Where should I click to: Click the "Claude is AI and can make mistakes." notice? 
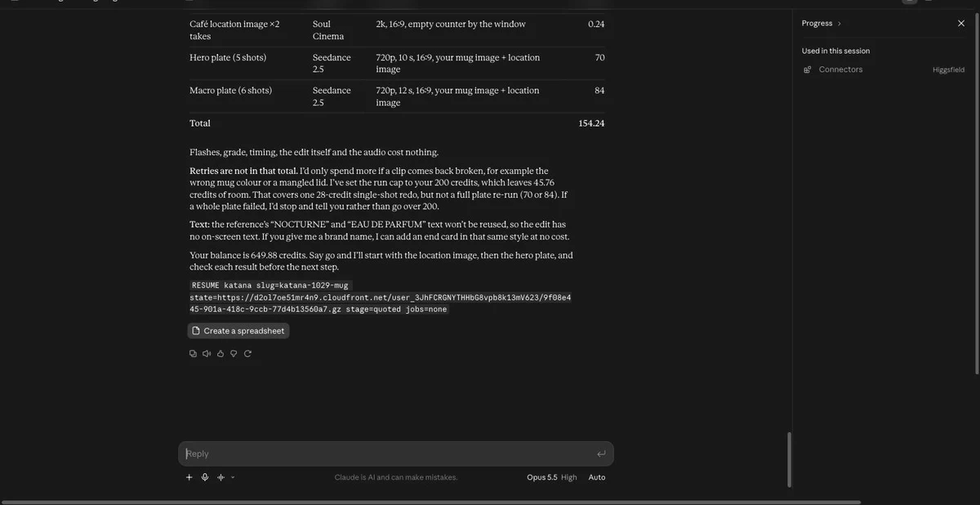point(396,477)
